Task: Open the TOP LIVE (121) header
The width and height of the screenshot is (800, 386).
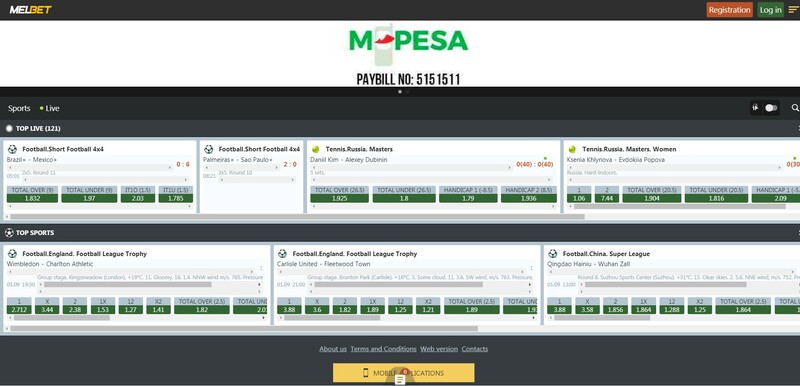Action: (38, 128)
